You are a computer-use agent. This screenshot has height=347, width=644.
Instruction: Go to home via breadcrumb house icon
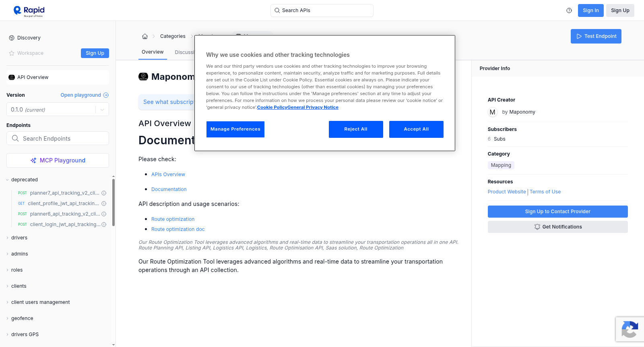click(x=145, y=36)
